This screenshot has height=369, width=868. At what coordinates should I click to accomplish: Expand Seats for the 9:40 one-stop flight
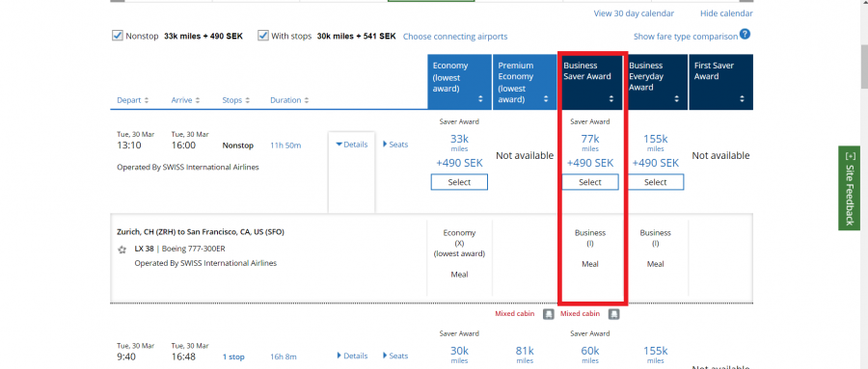[x=395, y=356]
